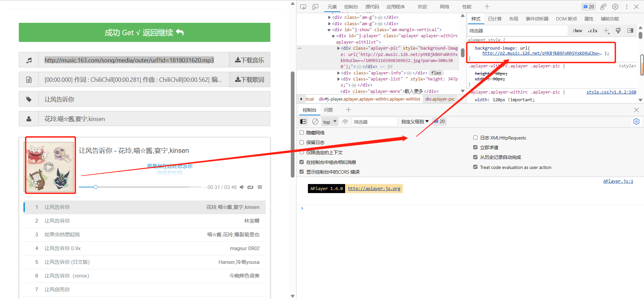Create live expression eye icon

tap(345, 122)
